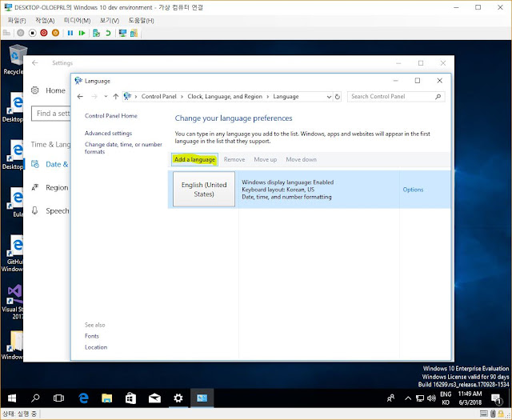
Task: Open Task View from the taskbar
Action: [x=58, y=398]
